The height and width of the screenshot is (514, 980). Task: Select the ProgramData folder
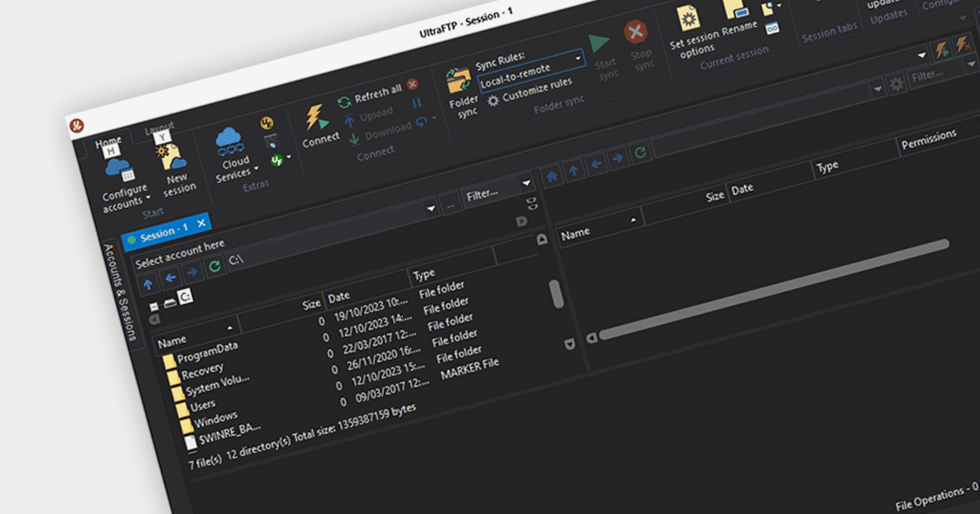tap(200, 353)
